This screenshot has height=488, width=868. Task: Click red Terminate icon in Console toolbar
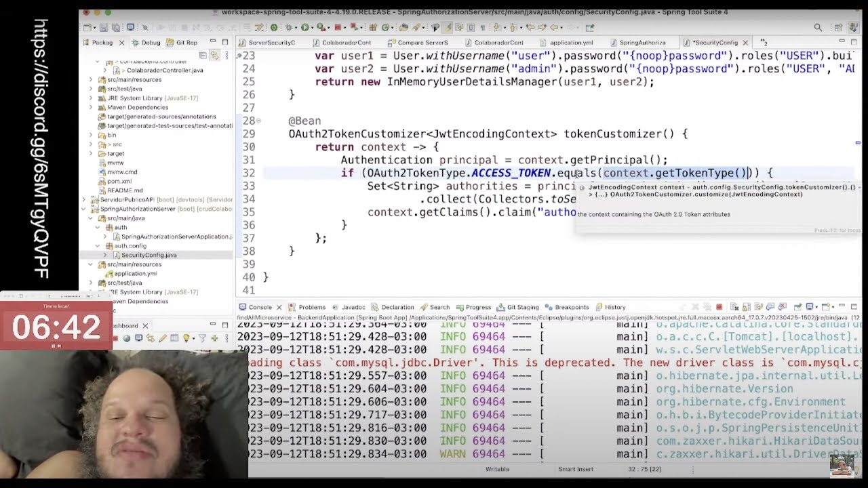coord(719,307)
